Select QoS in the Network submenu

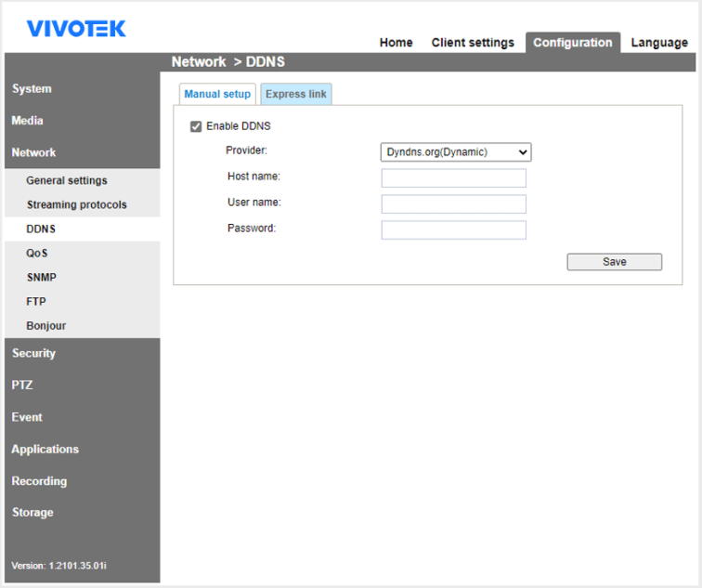point(37,254)
